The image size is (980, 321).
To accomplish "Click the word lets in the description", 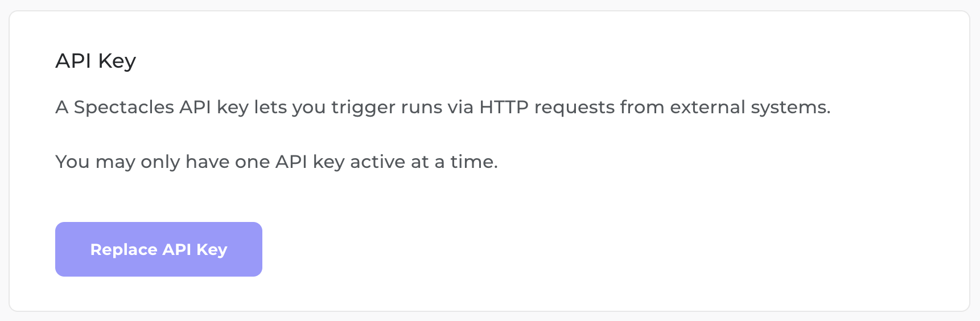I will 270,107.
